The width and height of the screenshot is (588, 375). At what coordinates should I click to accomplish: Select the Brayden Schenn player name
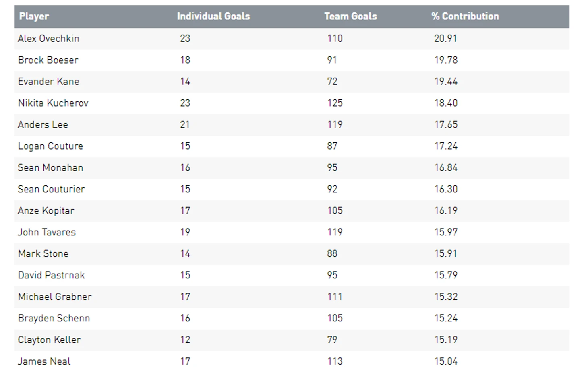[54, 318]
